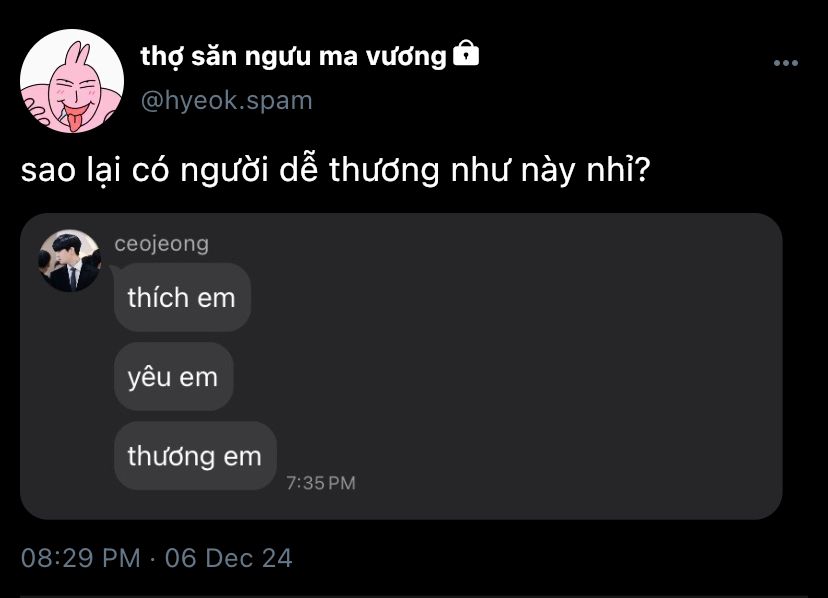Open the pink rabbit profile avatar
The image size is (828, 598).
click(x=72, y=81)
